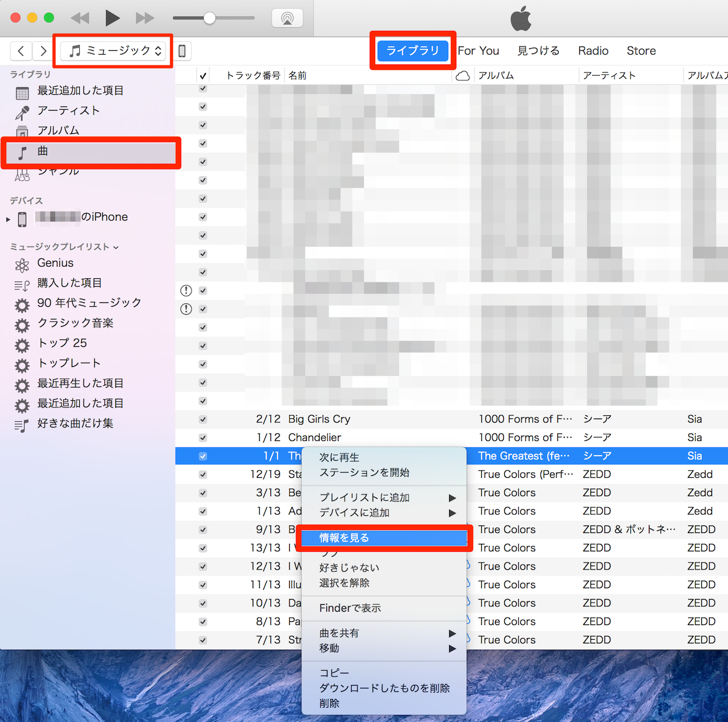Go back with the left chevron button
Screen dimensions: 728x722
[x=21, y=51]
